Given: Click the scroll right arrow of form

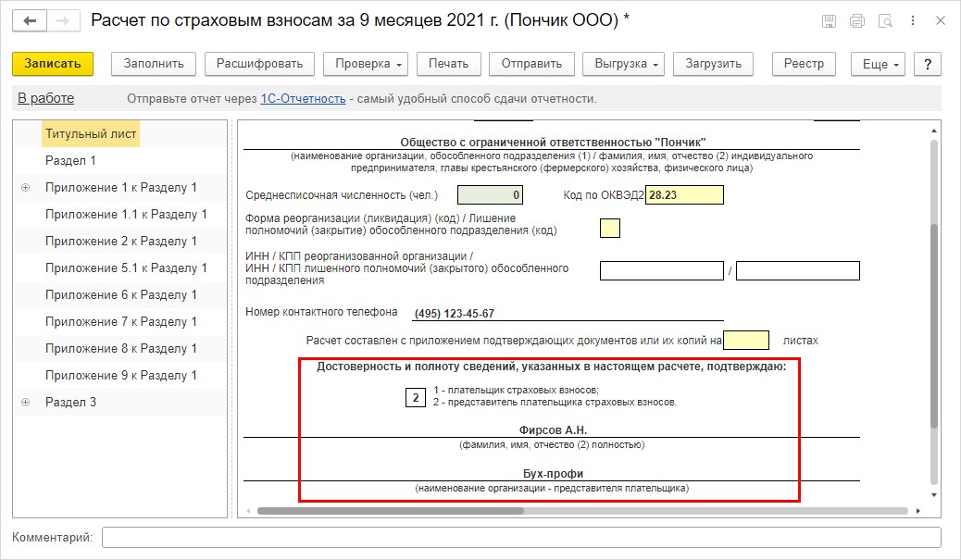Looking at the screenshot, I should tap(918, 510).
